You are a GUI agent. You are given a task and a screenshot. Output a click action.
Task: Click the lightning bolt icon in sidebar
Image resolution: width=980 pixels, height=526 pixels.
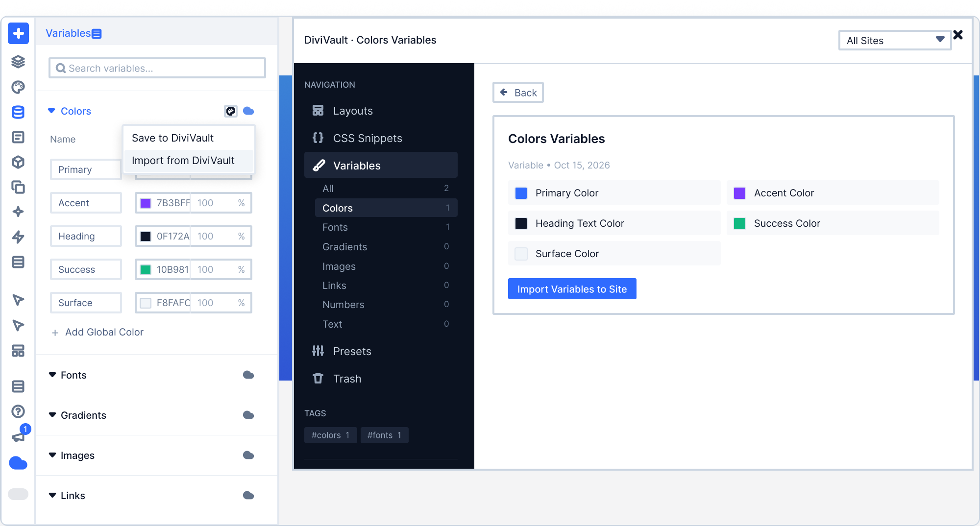click(x=18, y=237)
